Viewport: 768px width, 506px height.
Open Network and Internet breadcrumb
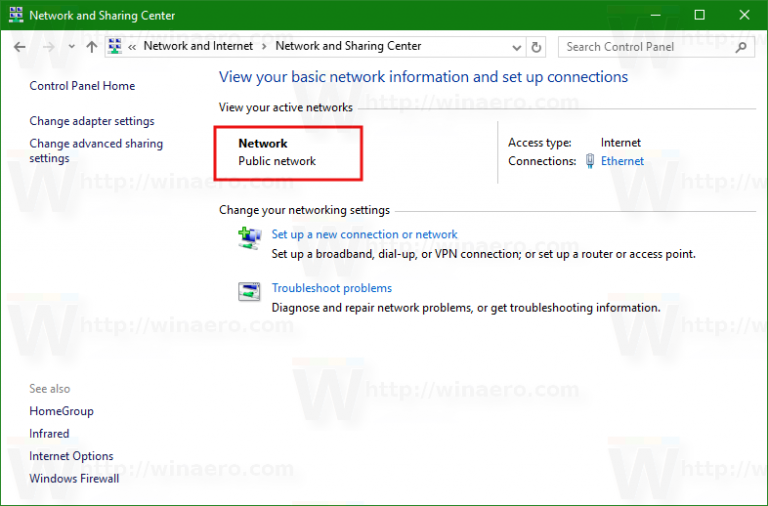tap(198, 46)
